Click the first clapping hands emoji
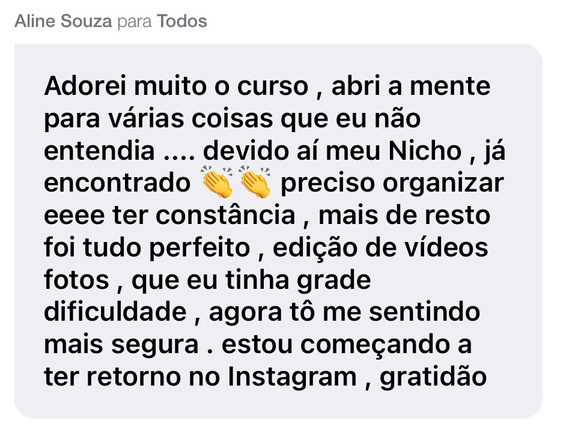Image resolution: width=572 pixels, height=433 pixels. [x=217, y=181]
